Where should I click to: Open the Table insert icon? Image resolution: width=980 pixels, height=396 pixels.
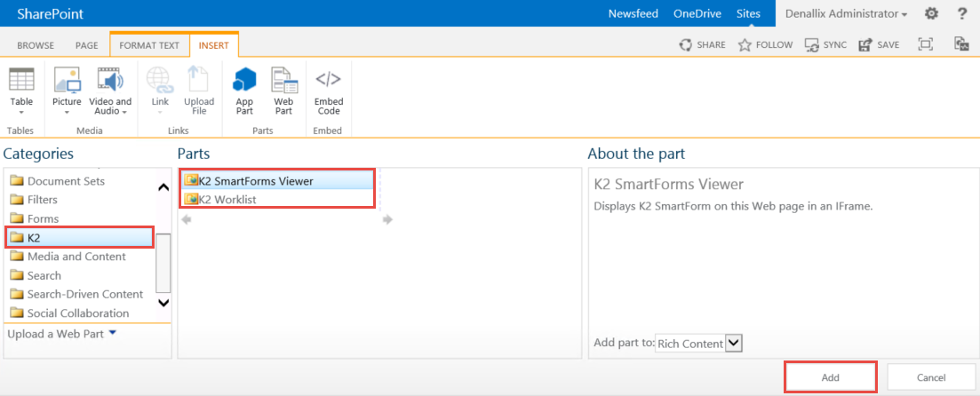pyautogui.click(x=21, y=82)
